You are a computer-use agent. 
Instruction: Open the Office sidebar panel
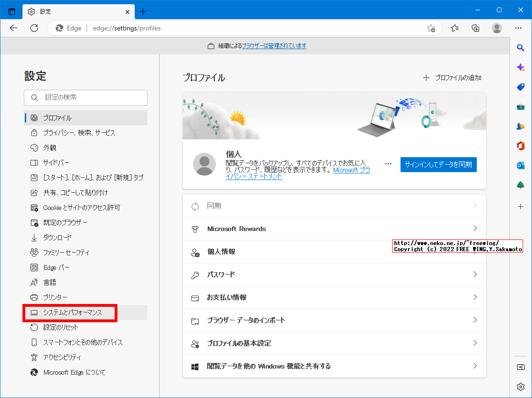click(x=520, y=145)
